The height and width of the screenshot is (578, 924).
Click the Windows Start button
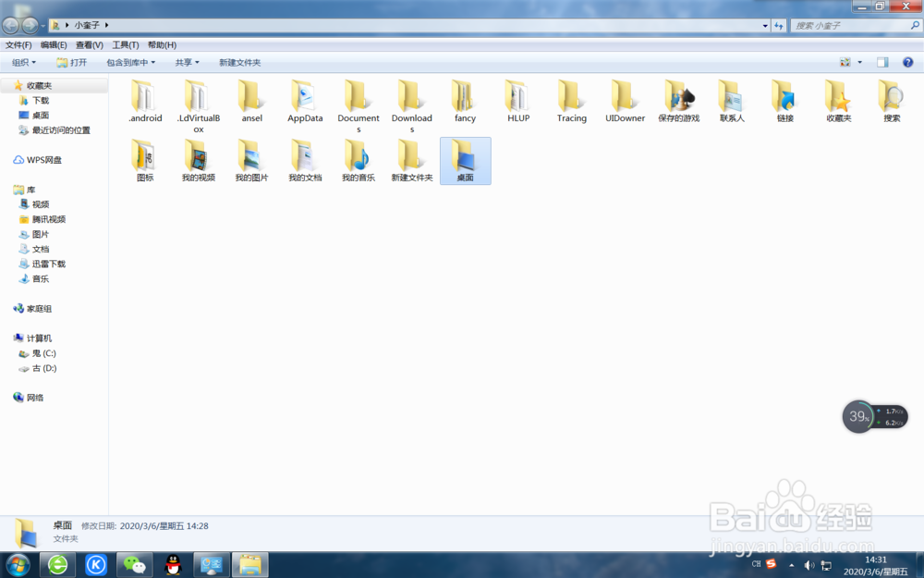coord(17,564)
